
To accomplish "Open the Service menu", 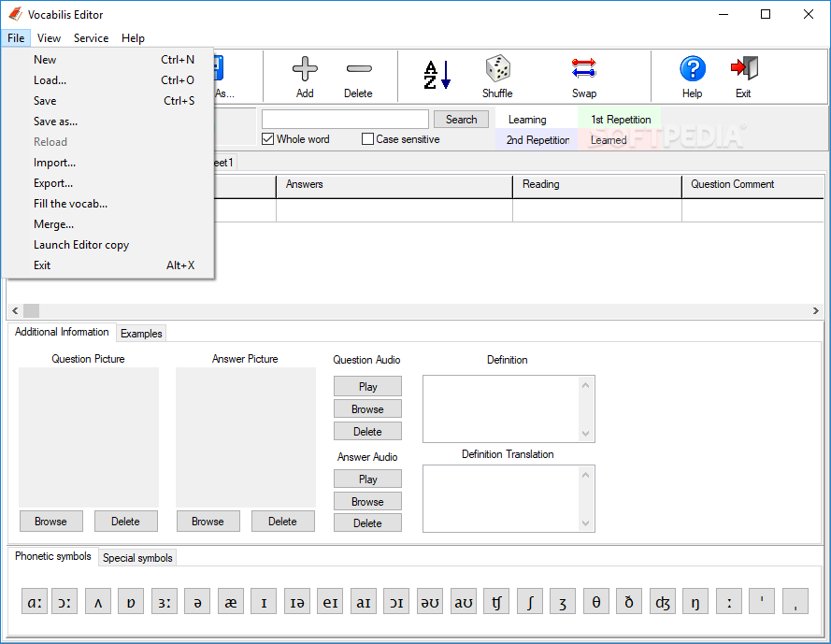I will pos(92,38).
